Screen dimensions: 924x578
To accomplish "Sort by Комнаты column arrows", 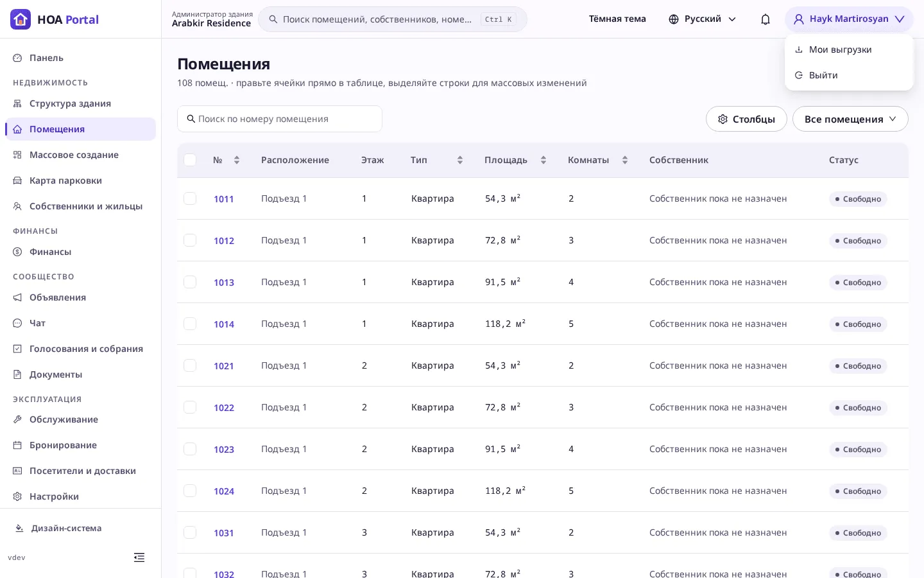I will click(625, 160).
